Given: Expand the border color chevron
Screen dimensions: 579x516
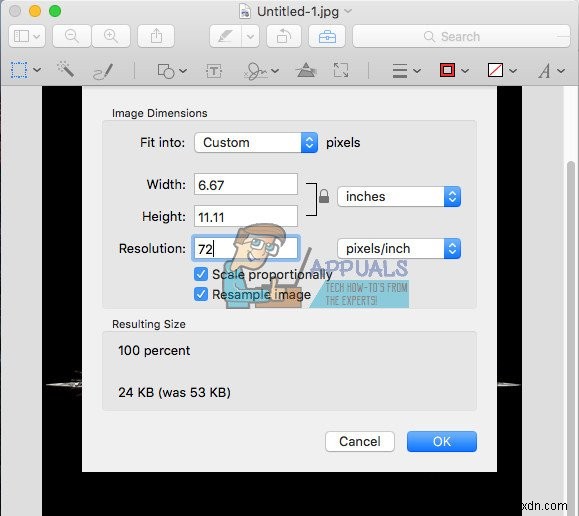Looking at the screenshot, I should [465, 70].
